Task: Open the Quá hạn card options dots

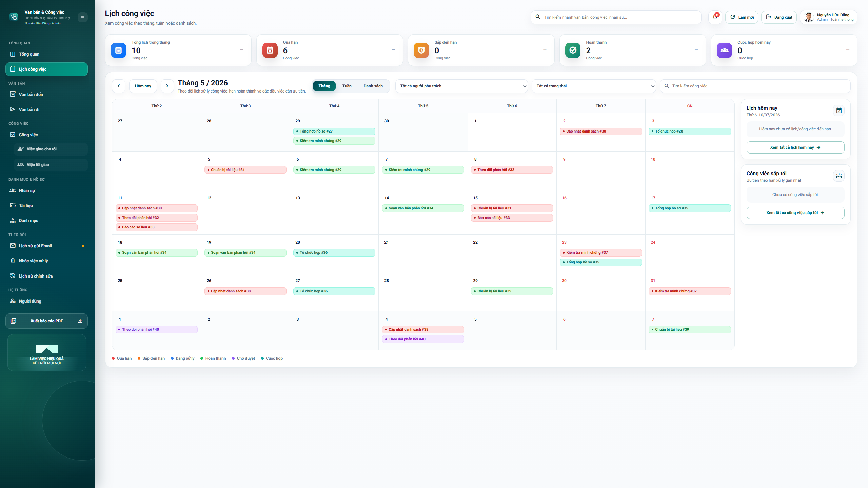Action: (x=393, y=50)
